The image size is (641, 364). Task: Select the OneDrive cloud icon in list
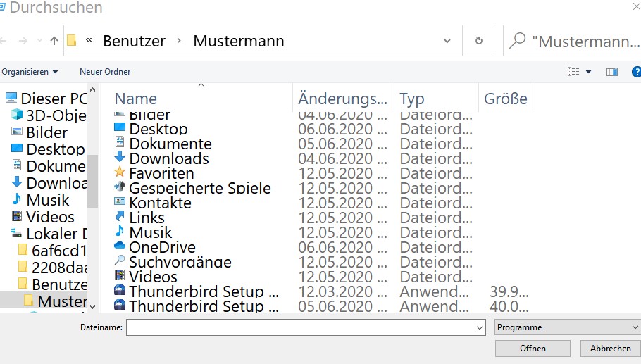(120, 247)
